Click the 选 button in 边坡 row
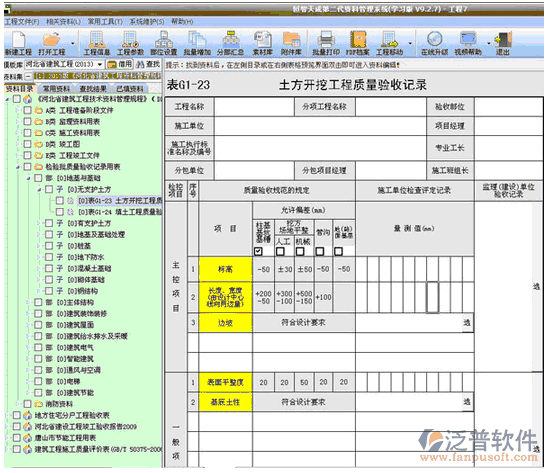 tap(467, 323)
